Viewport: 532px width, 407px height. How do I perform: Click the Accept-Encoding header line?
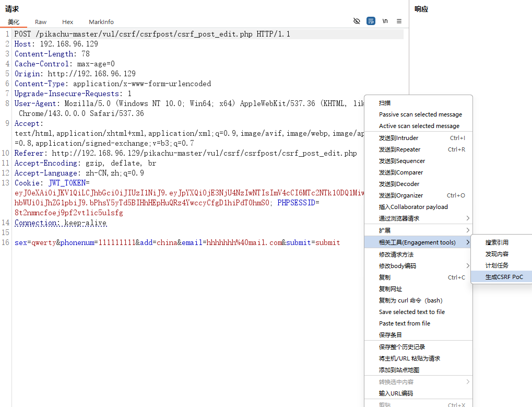pyautogui.click(x=85, y=163)
